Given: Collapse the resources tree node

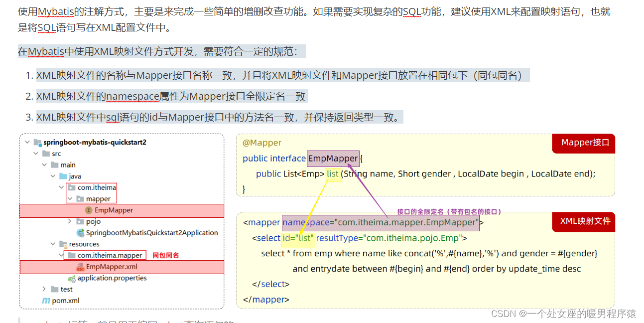Looking at the screenshot, I should (53, 244).
